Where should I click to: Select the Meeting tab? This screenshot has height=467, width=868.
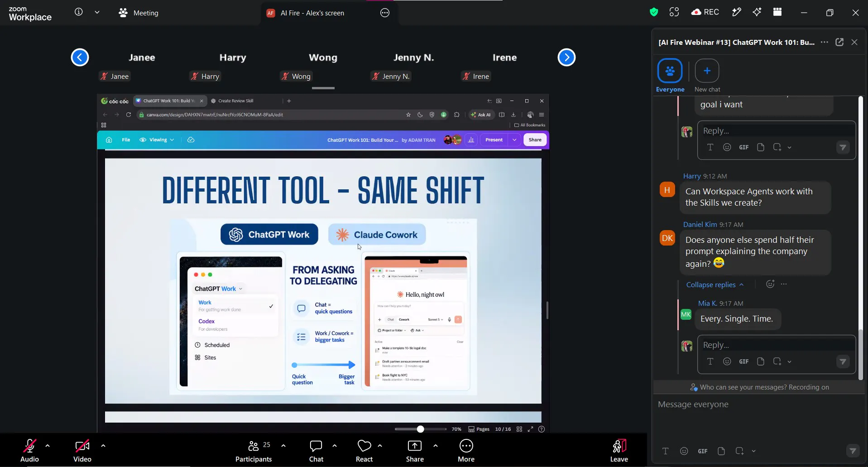click(x=139, y=13)
